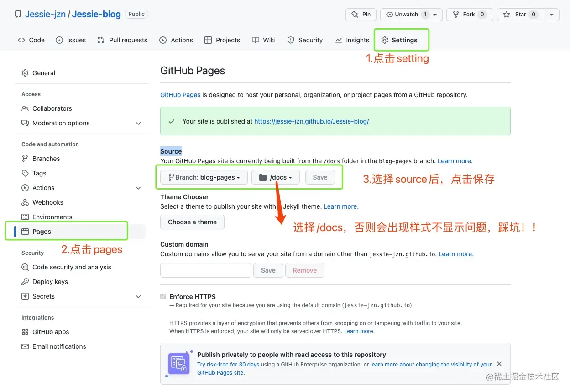The width and height of the screenshot is (570, 392).
Task: Open the Jessie-jzn owner link
Action: coord(45,14)
